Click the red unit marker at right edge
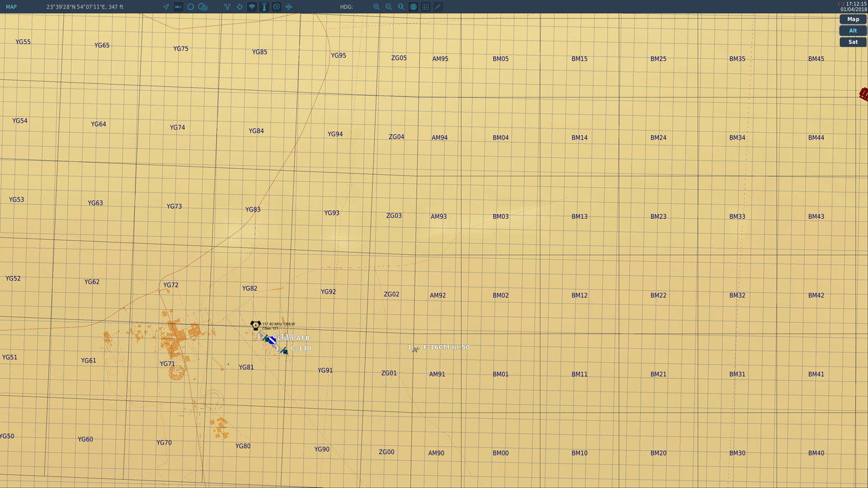This screenshot has height=488, width=868. (x=863, y=94)
